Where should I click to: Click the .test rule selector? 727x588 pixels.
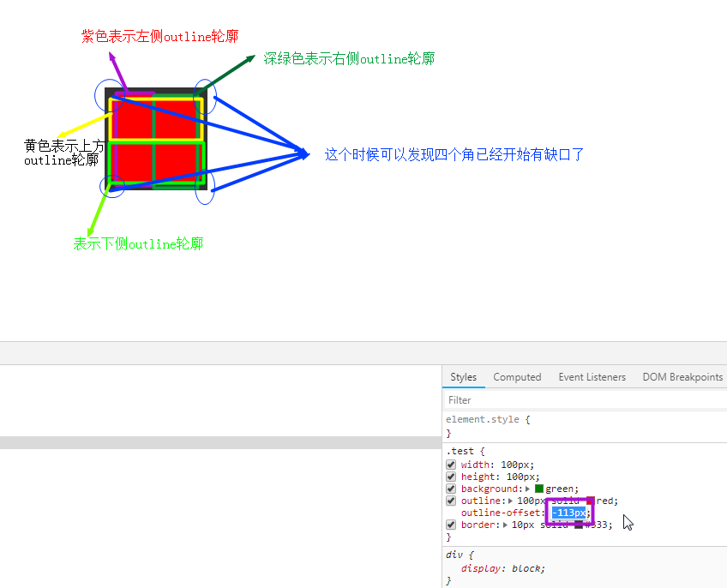point(460,450)
